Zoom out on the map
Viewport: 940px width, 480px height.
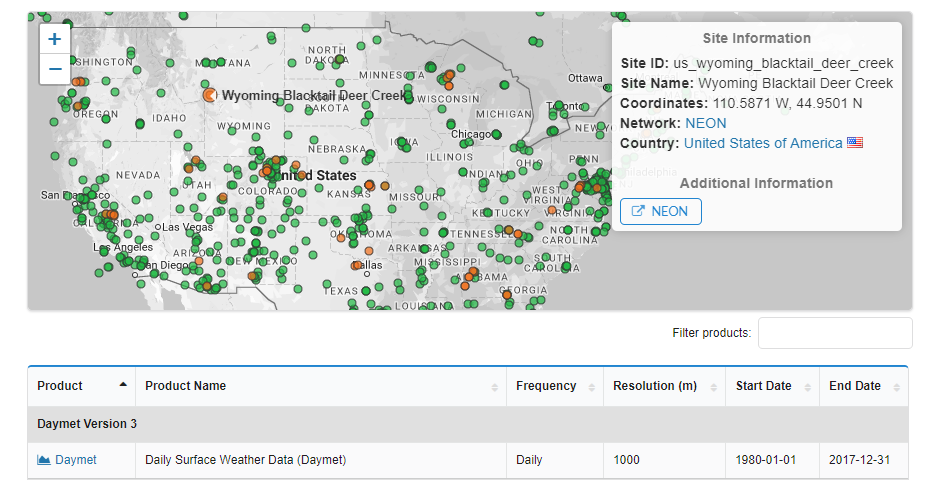coord(55,69)
